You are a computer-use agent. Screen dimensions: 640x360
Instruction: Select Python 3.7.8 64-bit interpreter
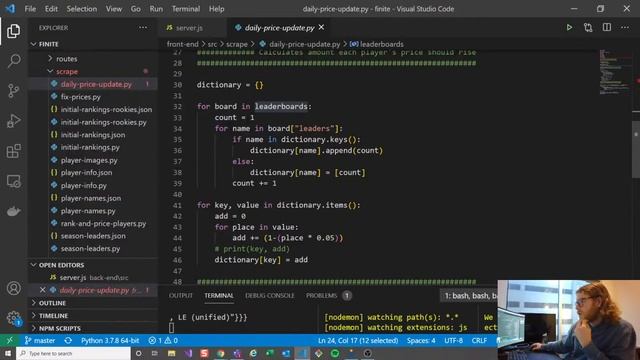coord(110,340)
